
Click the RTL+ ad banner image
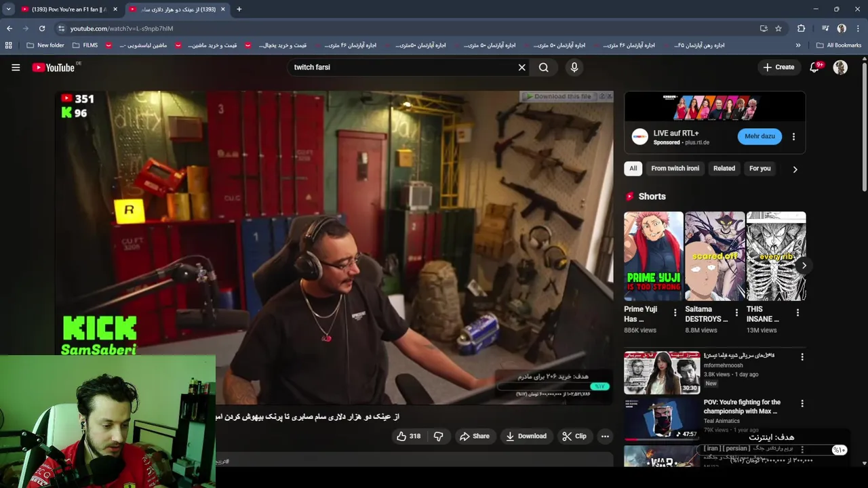(x=715, y=106)
